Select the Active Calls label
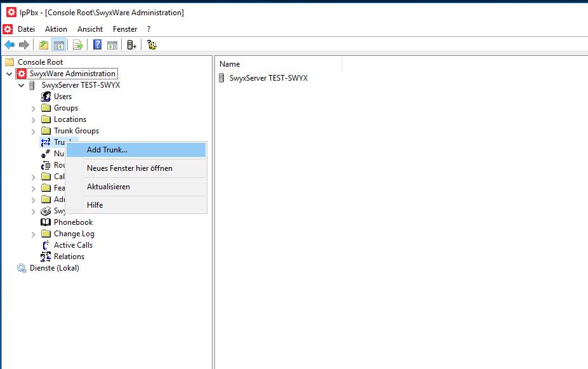The width and height of the screenshot is (588, 369). point(73,245)
